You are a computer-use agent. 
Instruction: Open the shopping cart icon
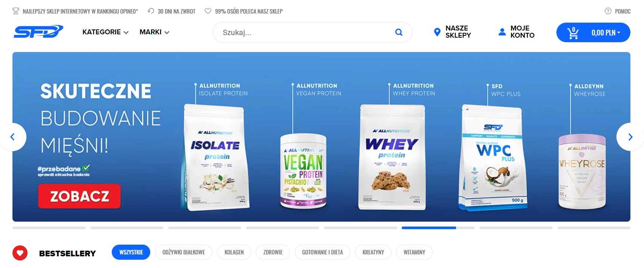[573, 33]
